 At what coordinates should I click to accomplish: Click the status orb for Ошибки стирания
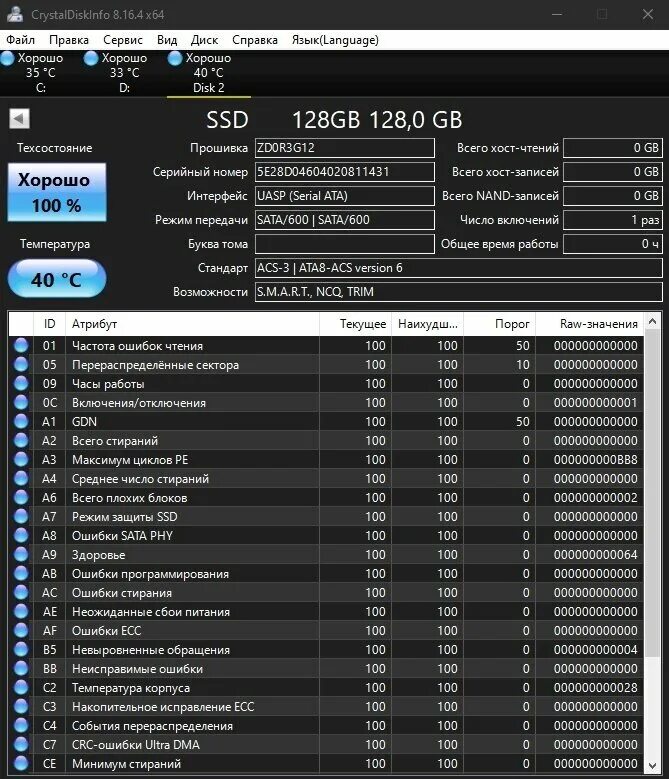21,592
